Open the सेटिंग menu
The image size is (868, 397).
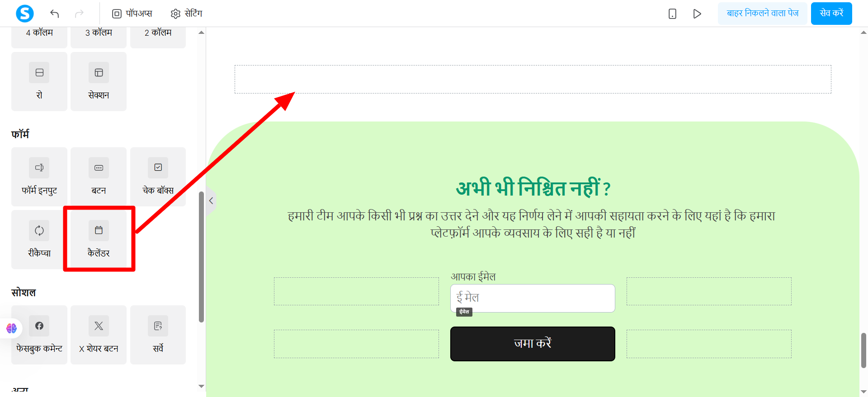pos(186,14)
